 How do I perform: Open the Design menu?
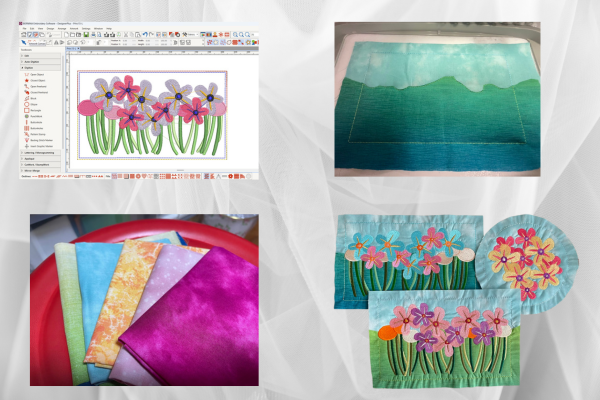tap(51, 28)
